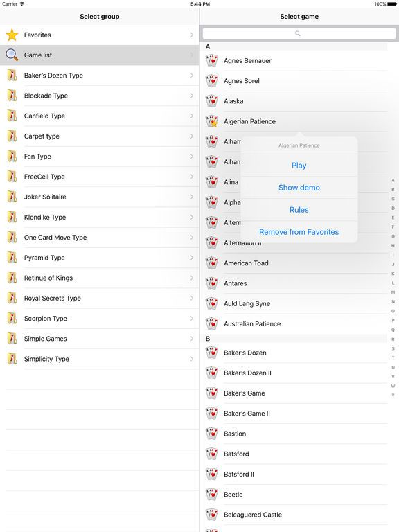Expand the FreeCell Type group chevron
399x532 pixels.
point(192,177)
